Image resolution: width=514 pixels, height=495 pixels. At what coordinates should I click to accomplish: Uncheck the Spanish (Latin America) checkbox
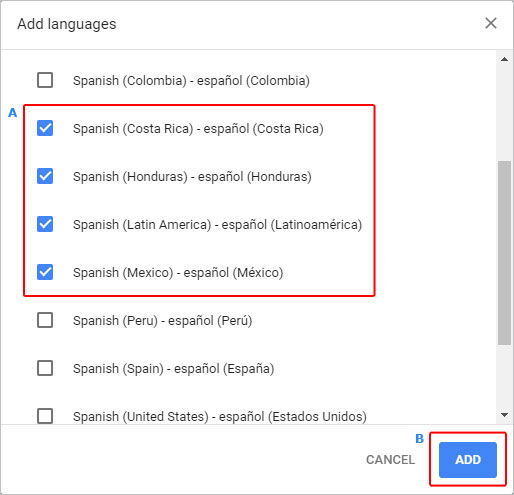pyautogui.click(x=45, y=224)
